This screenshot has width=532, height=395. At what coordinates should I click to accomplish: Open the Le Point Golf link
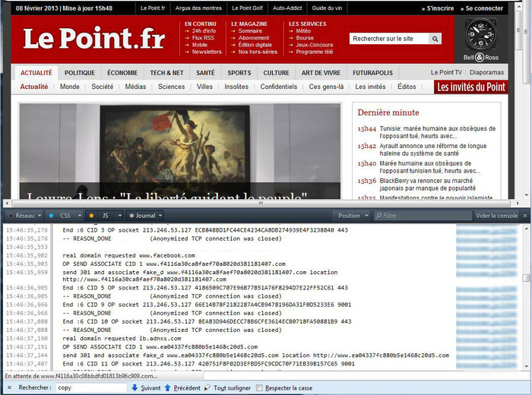point(247,8)
